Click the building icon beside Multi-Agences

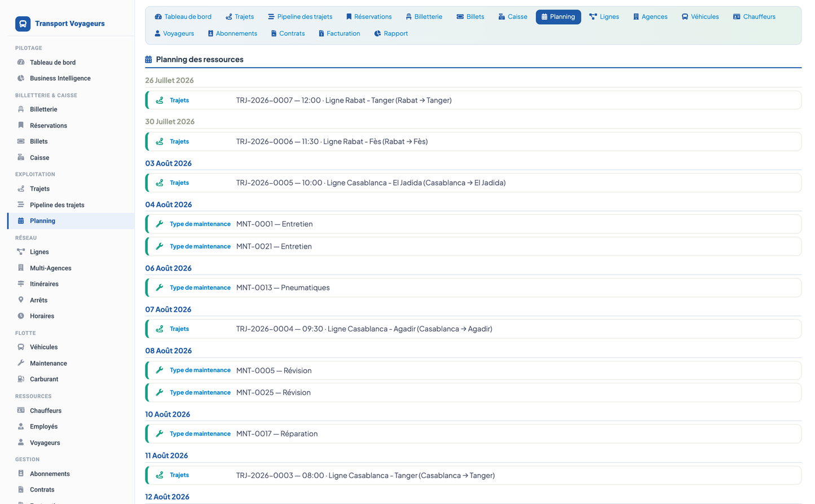click(21, 268)
